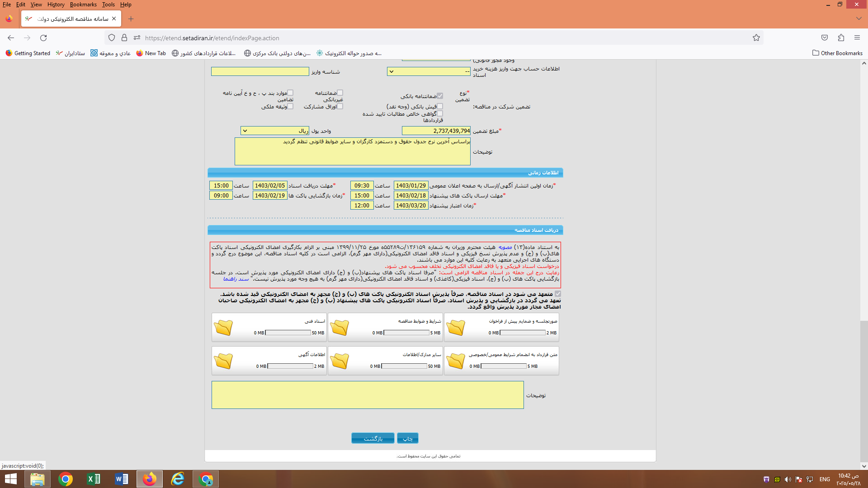868x488 pixels.
Task: Open Internet Explorer from taskbar
Action: pyautogui.click(x=178, y=479)
